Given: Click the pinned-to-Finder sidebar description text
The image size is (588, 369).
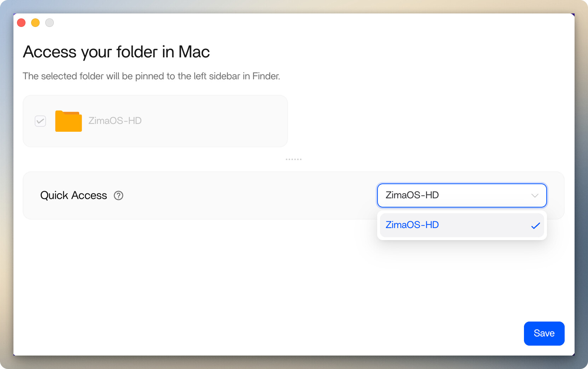Looking at the screenshot, I should point(151,76).
